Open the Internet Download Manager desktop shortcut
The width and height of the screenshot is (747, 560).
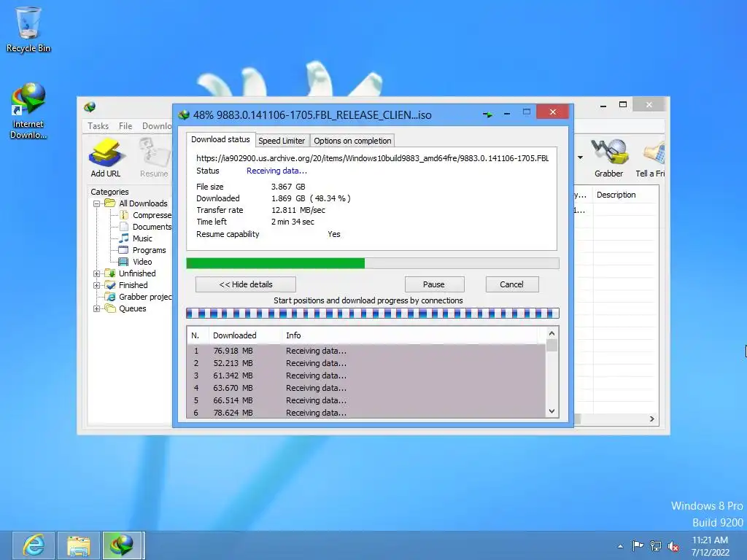[x=28, y=111]
